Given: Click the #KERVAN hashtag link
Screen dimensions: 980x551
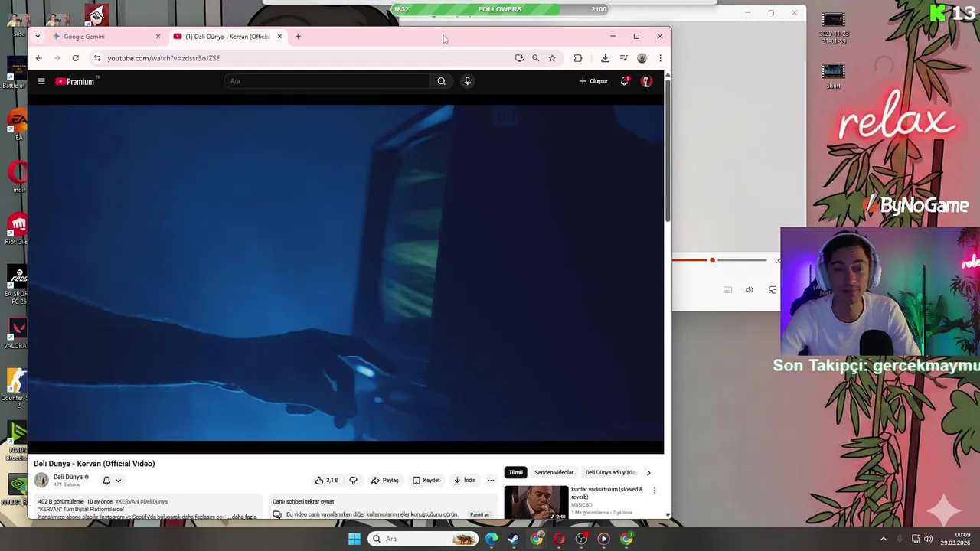Looking at the screenshot, I should (x=128, y=502).
